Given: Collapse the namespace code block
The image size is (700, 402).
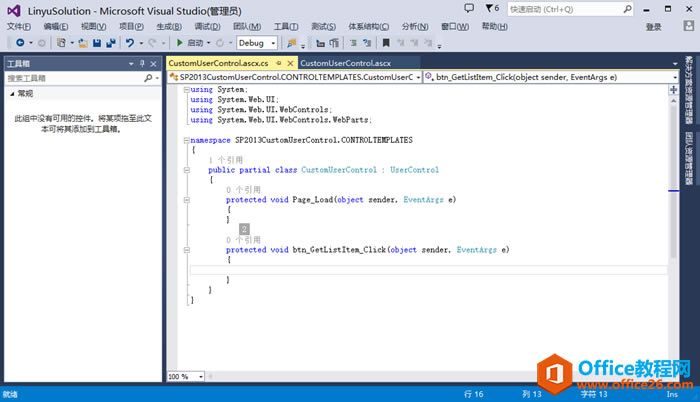Looking at the screenshot, I should 186,140.
